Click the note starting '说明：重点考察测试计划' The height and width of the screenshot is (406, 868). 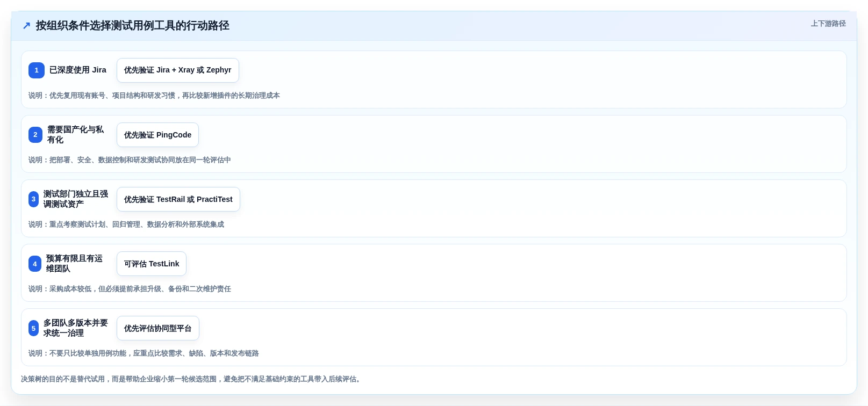pos(126,224)
